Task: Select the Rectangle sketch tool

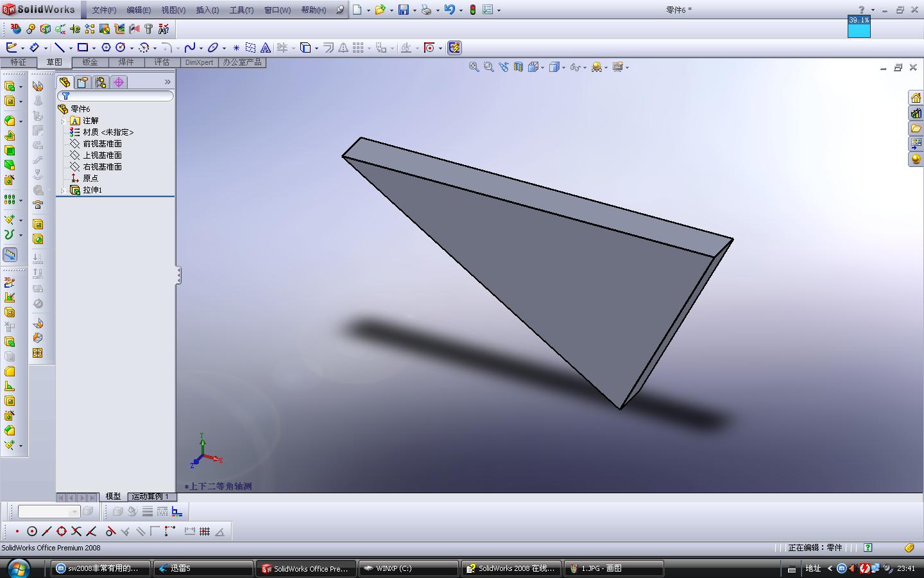Action: 83,48
